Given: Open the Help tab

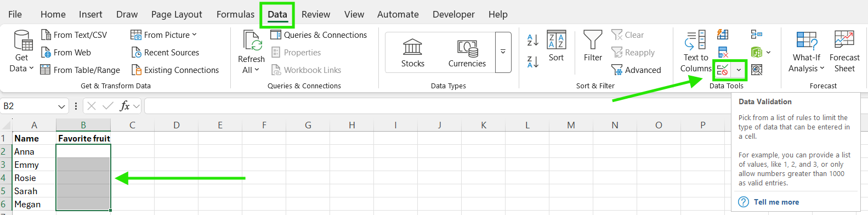Looking at the screenshot, I should click(x=498, y=14).
